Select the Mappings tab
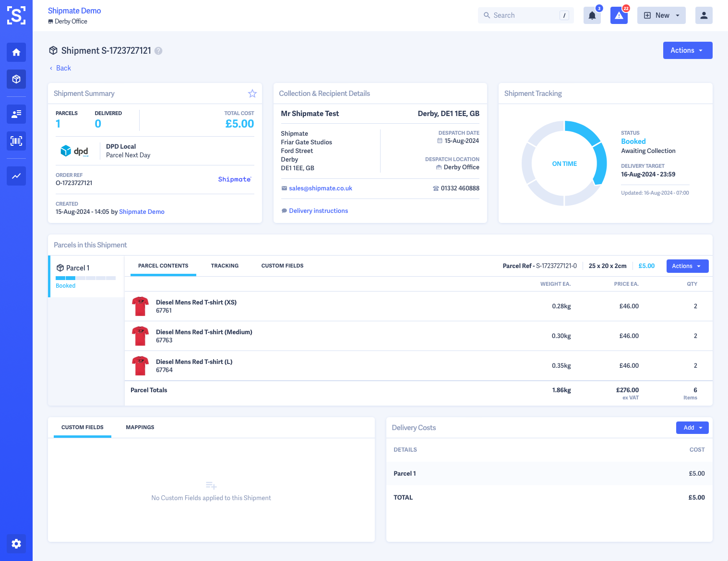The height and width of the screenshot is (561, 728). pos(140,427)
